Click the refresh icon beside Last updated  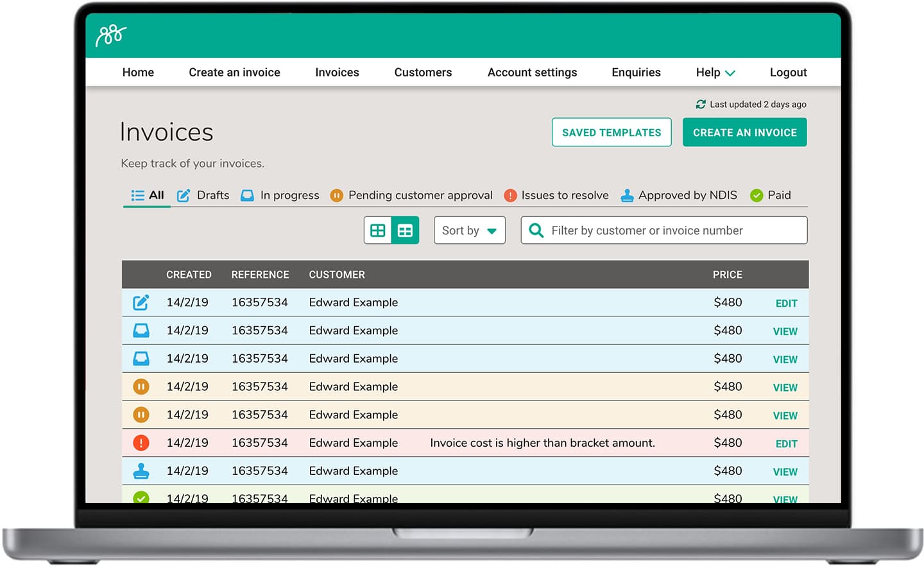701,104
